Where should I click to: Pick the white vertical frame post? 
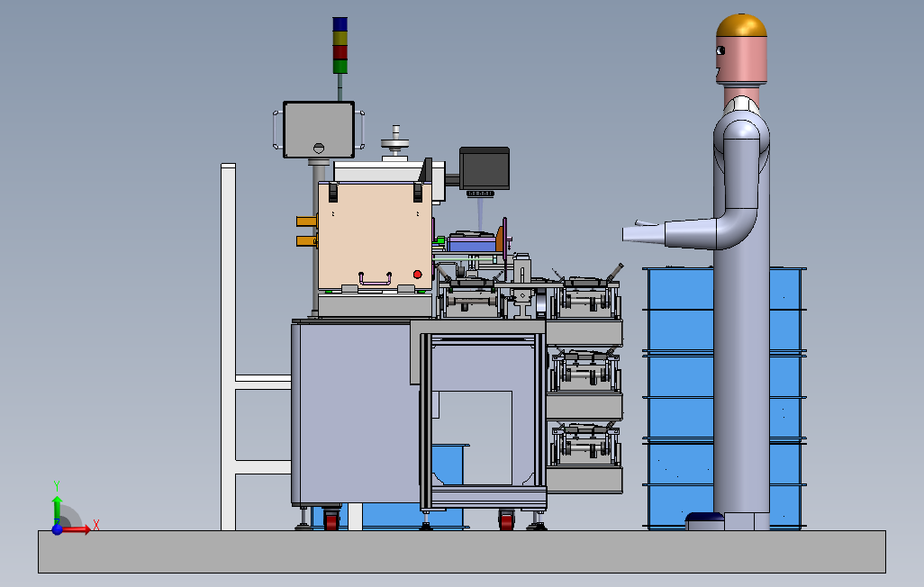(228, 348)
